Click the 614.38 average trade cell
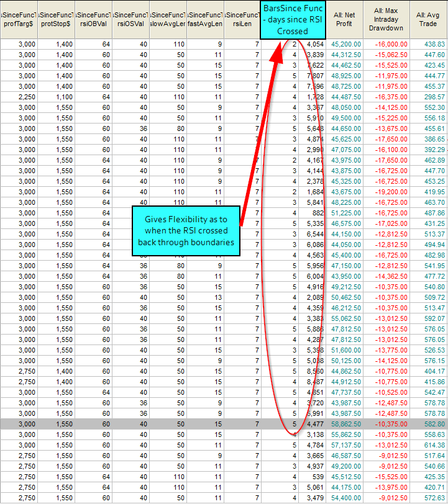 coord(432,445)
